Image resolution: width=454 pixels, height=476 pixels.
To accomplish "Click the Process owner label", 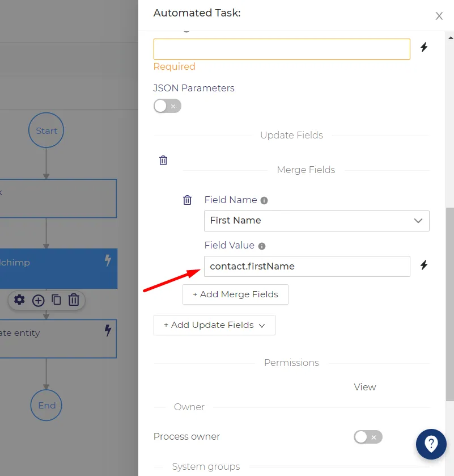I will click(x=186, y=436).
